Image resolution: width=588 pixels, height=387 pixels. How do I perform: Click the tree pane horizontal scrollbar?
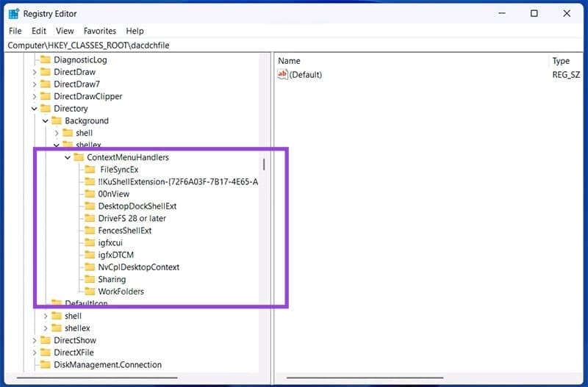(98, 378)
